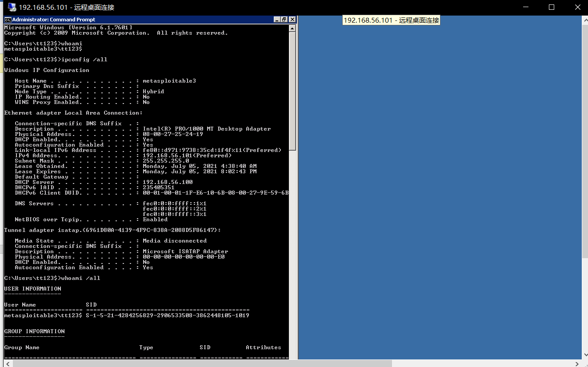Click the horizontal scrollbar right arrow

coord(577,363)
